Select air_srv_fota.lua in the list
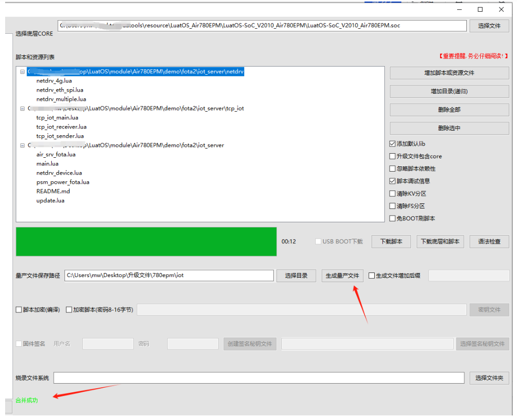This screenshot has width=517, height=420. (x=56, y=154)
